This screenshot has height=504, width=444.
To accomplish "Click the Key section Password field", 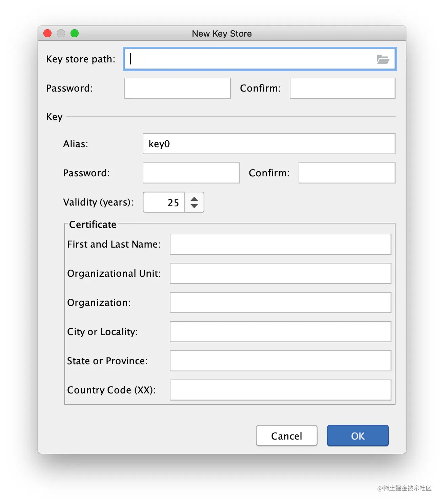I will [191, 173].
